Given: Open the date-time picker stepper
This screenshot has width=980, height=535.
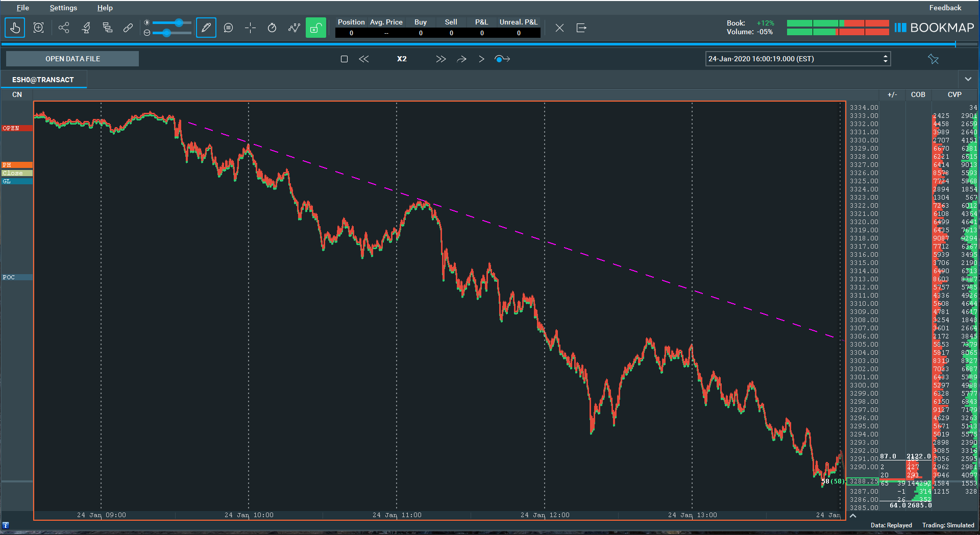Looking at the screenshot, I should 885,59.
